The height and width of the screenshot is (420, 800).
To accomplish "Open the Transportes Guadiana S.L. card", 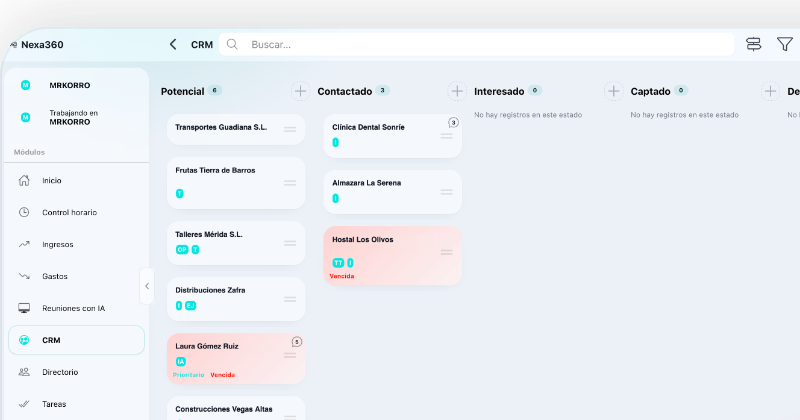I will pos(236,130).
